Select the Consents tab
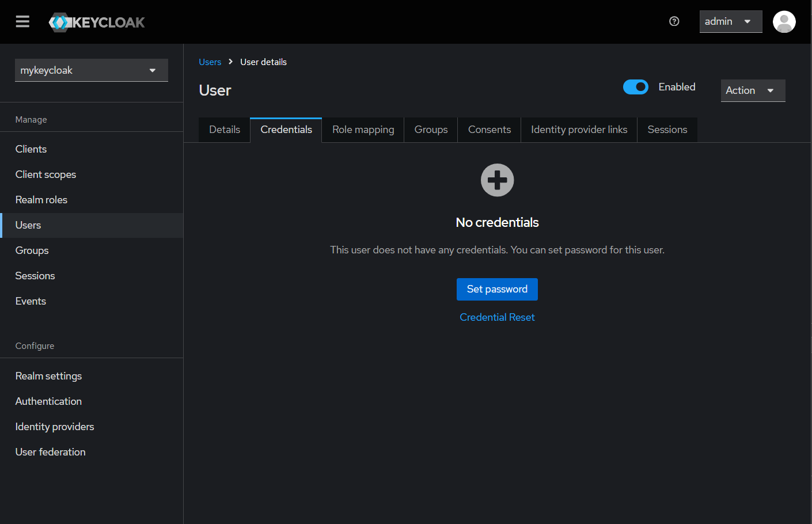Screen dimensions: 812x524 [489, 130]
